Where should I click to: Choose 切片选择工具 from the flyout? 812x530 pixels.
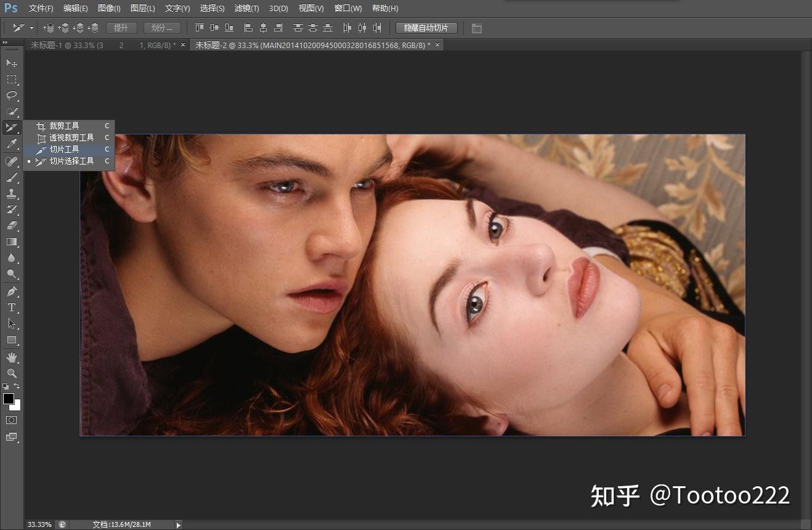tap(69, 161)
